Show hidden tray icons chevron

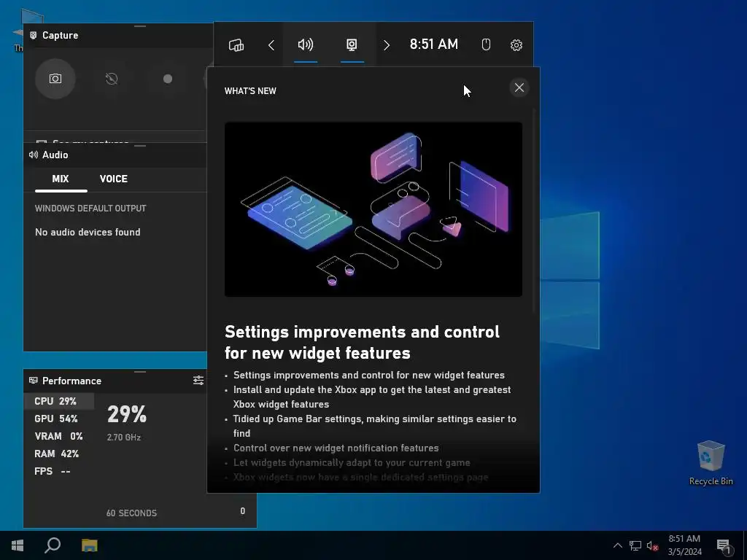tap(617, 545)
